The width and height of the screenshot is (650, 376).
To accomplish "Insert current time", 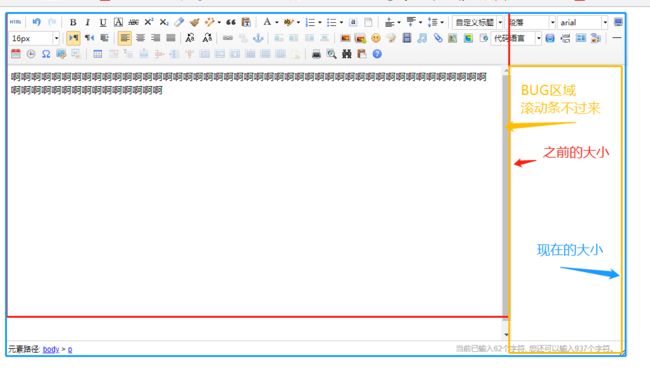I will [31, 54].
